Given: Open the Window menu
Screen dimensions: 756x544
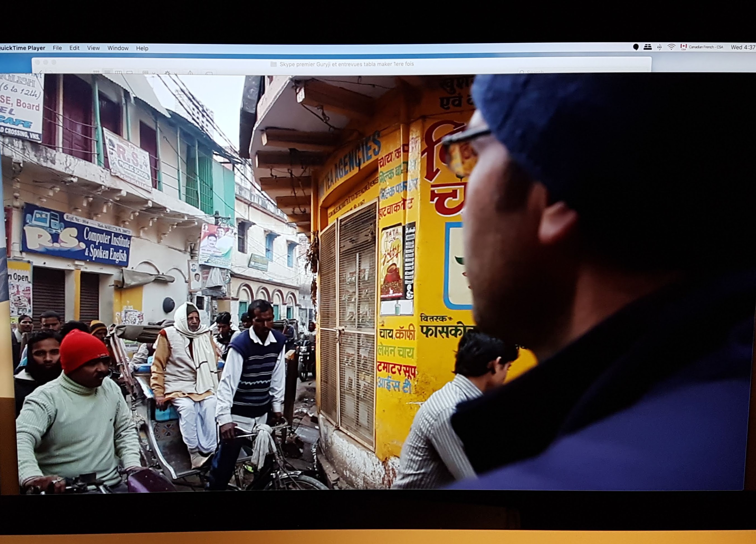Looking at the screenshot, I should 118,48.
